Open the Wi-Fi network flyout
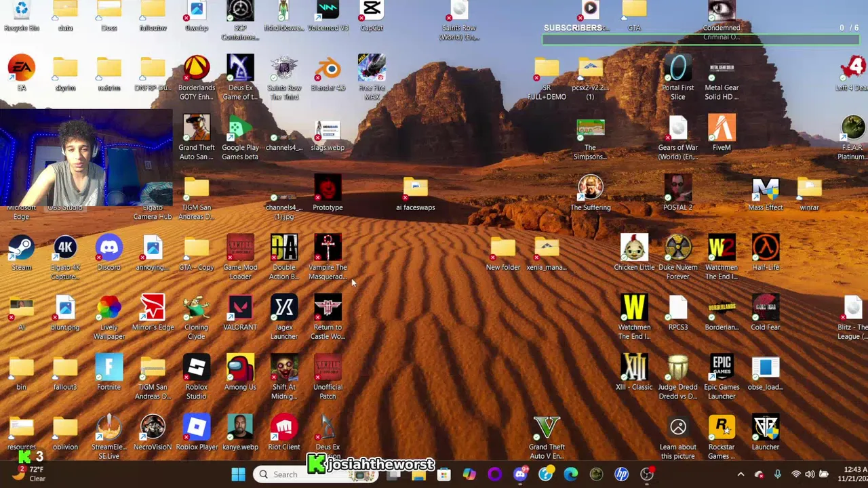 797,474
